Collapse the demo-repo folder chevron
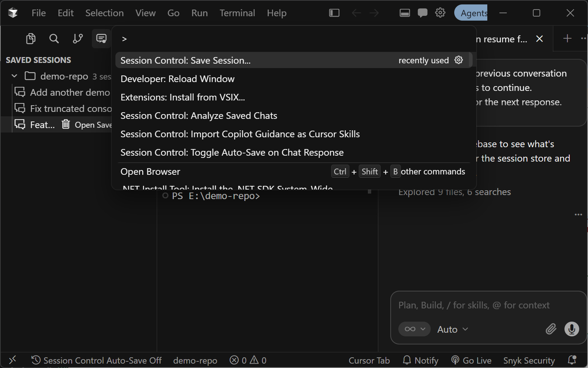 [x=14, y=76]
